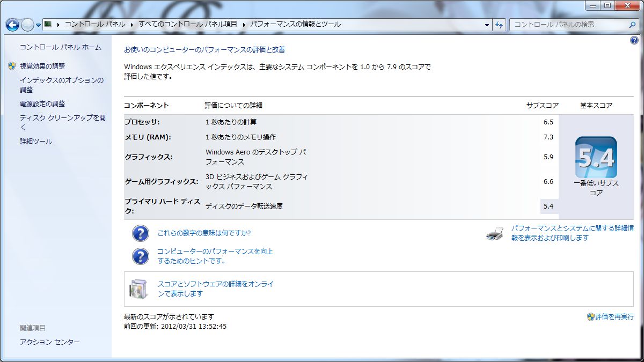The height and width of the screenshot is (362, 644).
Task: Open アクション センター link
Action: [x=50, y=342]
